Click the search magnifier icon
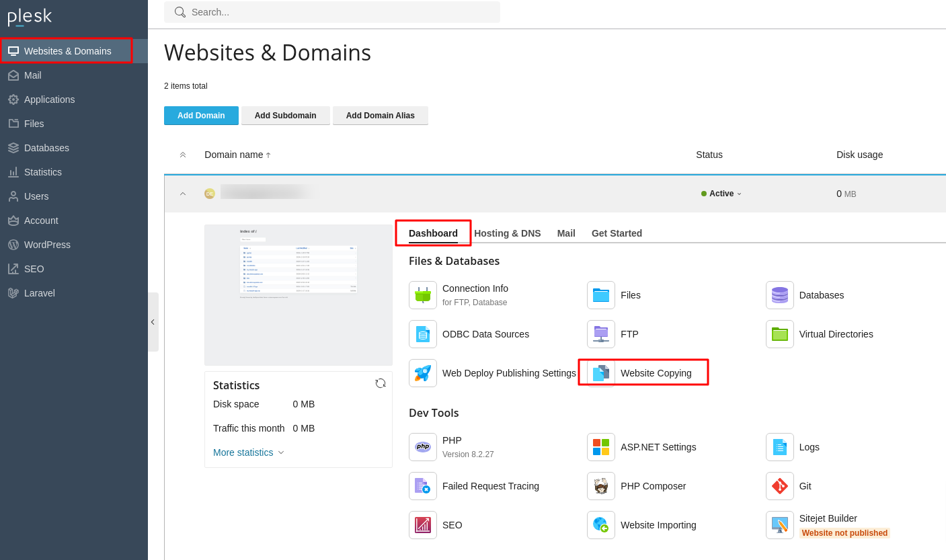Screen dimensions: 946x560 point(180,12)
